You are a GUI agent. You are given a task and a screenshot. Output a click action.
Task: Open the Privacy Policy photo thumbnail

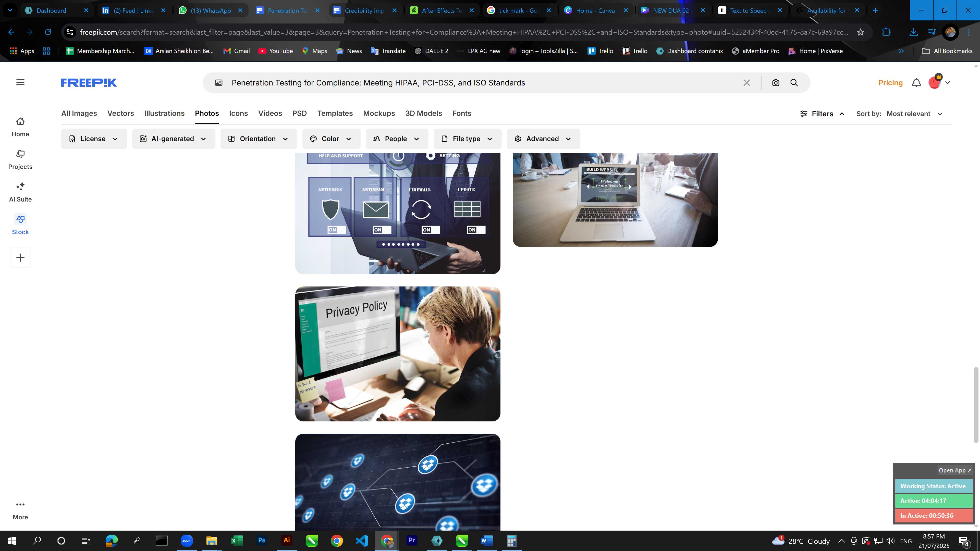click(x=398, y=354)
